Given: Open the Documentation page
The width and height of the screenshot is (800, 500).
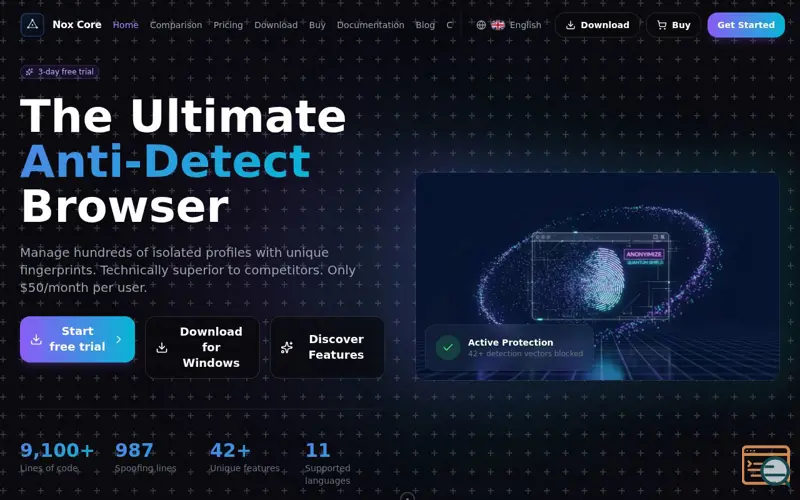Looking at the screenshot, I should [370, 25].
